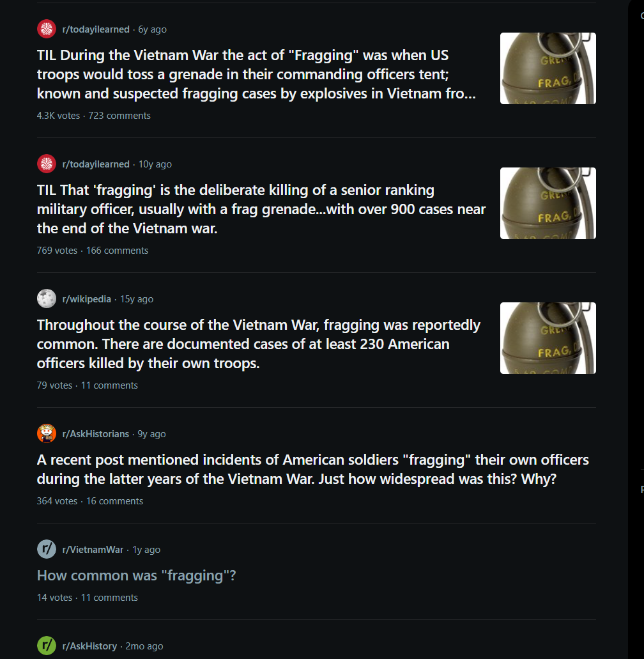Go to the r/wikipedia subreddit link
644x659 pixels.
click(x=86, y=299)
